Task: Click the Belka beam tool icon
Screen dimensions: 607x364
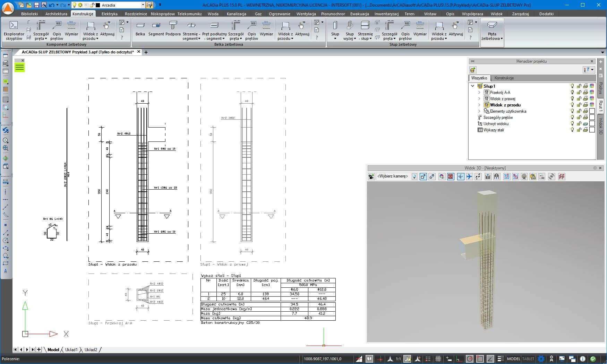Action: 140,29
